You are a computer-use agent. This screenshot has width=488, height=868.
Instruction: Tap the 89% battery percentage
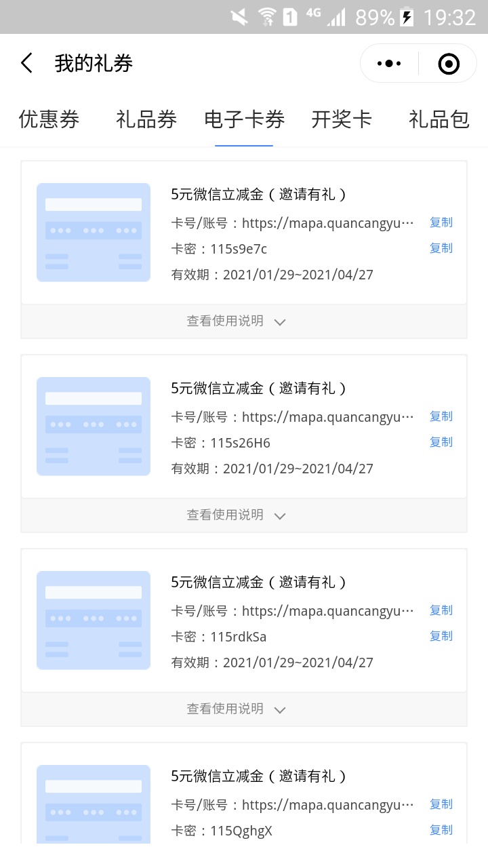point(375,17)
